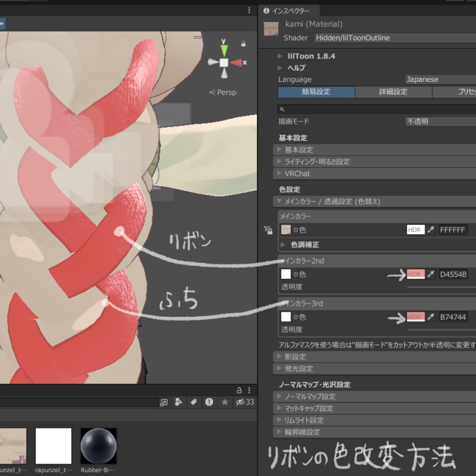The height and width of the screenshot is (476, 476).
Task: Click the search magnifier in the inspector
Action: (282, 109)
